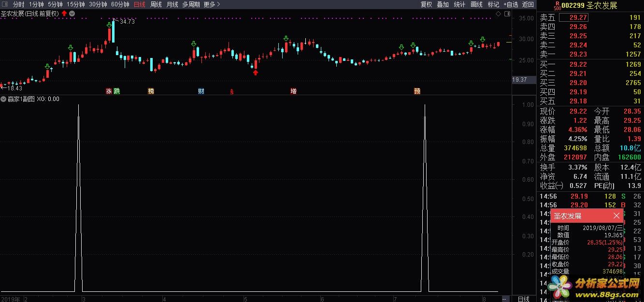Click the 买四 price 29.19
This screenshot has width=644, height=302.
tap(578, 92)
